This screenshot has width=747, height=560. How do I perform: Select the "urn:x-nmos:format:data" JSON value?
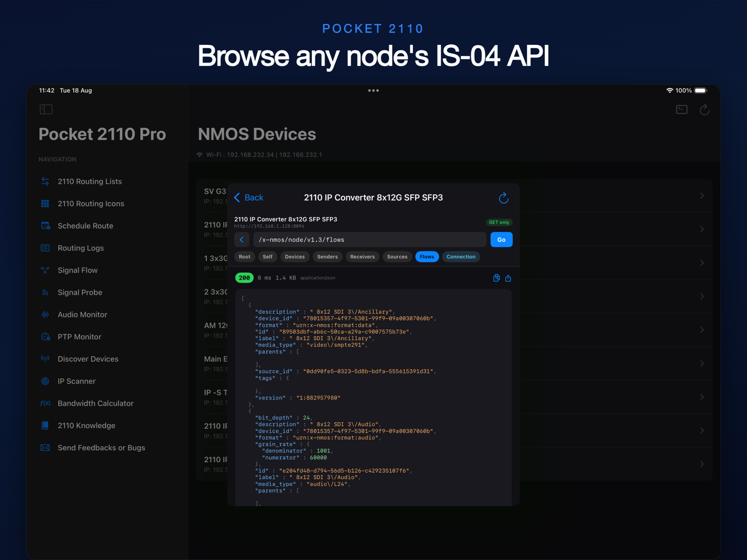click(x=335, y=325)
